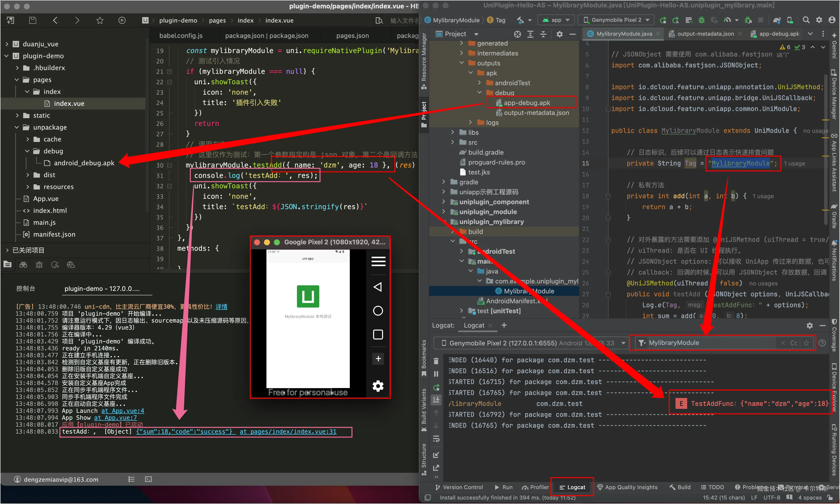This screenshot has height=504, width=840.
Task: Click the green debug bug icon
Action: [x=701, y=20]
